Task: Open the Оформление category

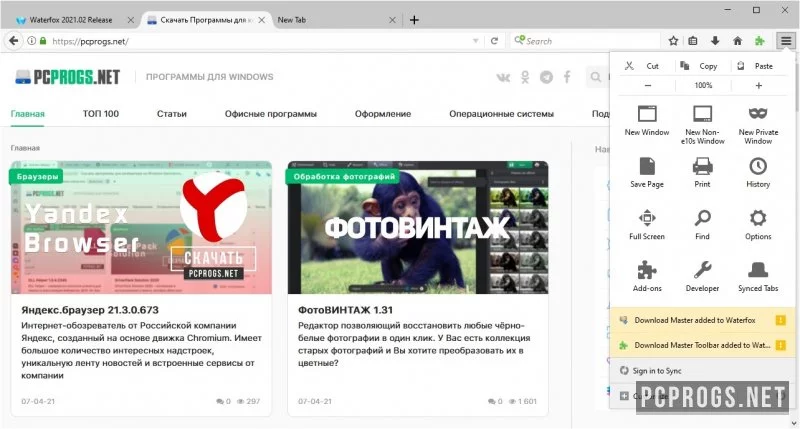Action: 383,114
